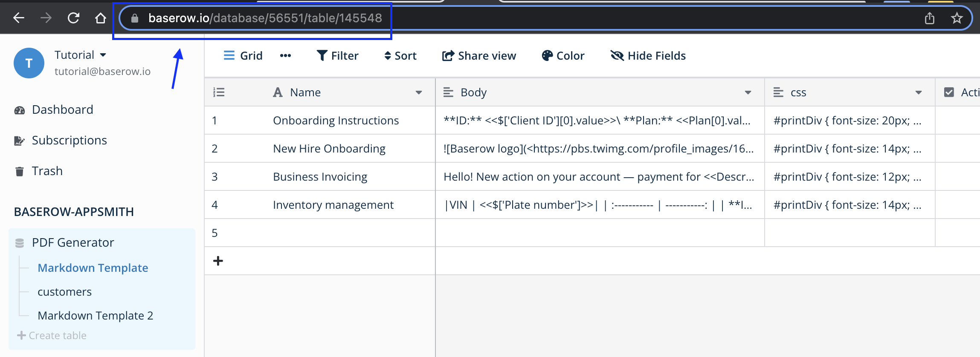The image size is (980, 357).
Task: Click the long text icon beside Body
Action: 448,92
